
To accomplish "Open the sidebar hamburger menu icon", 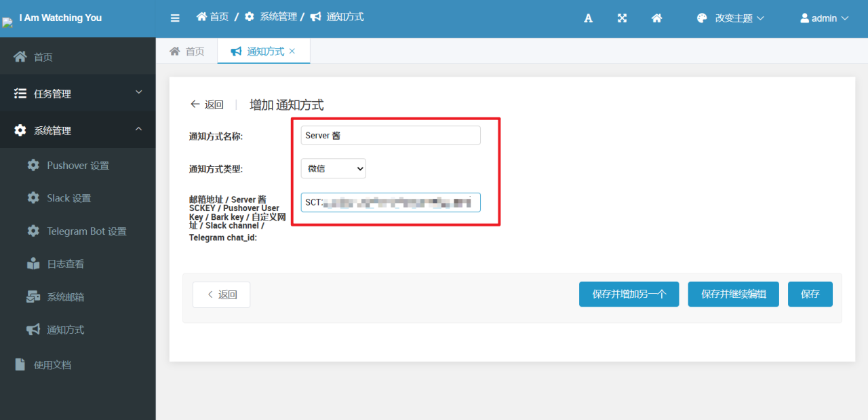I will coord(175,17).
